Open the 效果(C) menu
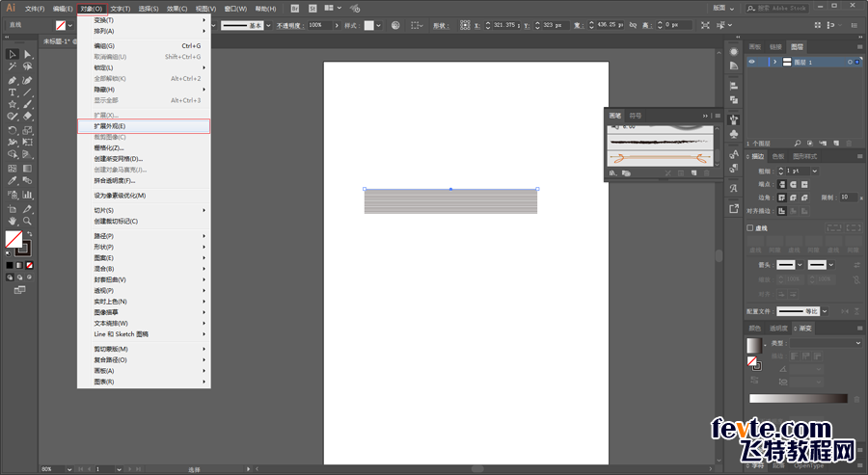This screenshot has height=475, width=868. click(176, 9)
